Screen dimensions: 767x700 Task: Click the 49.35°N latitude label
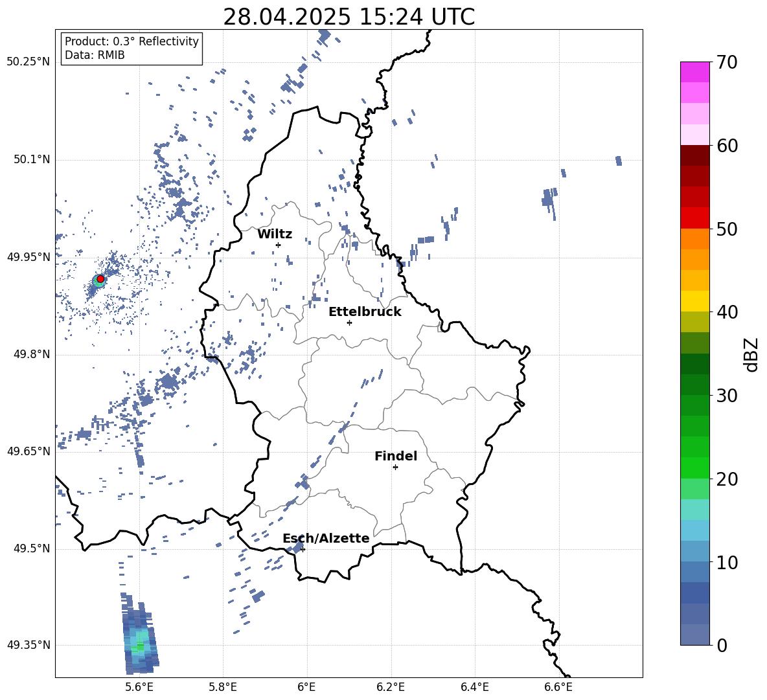(x=28, y=645)
